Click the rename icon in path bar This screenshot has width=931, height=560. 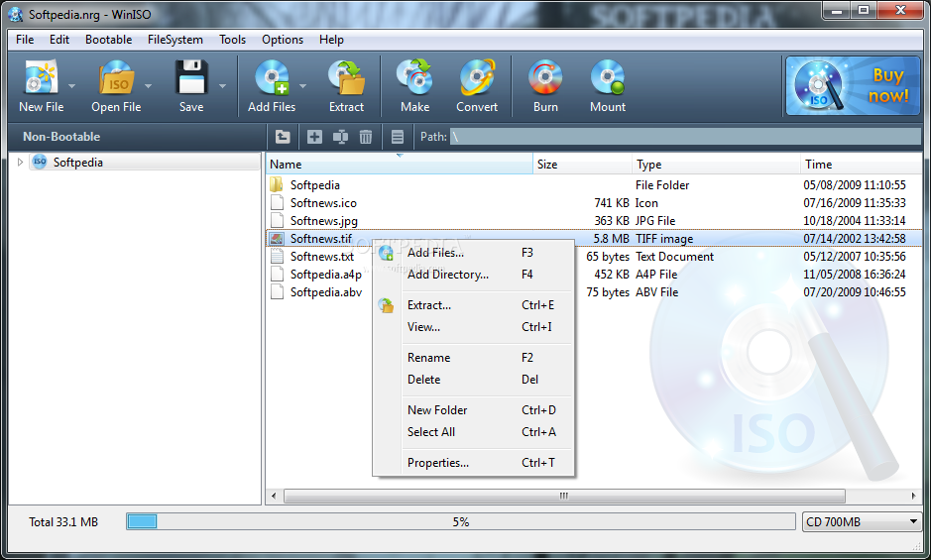[340, 137]
